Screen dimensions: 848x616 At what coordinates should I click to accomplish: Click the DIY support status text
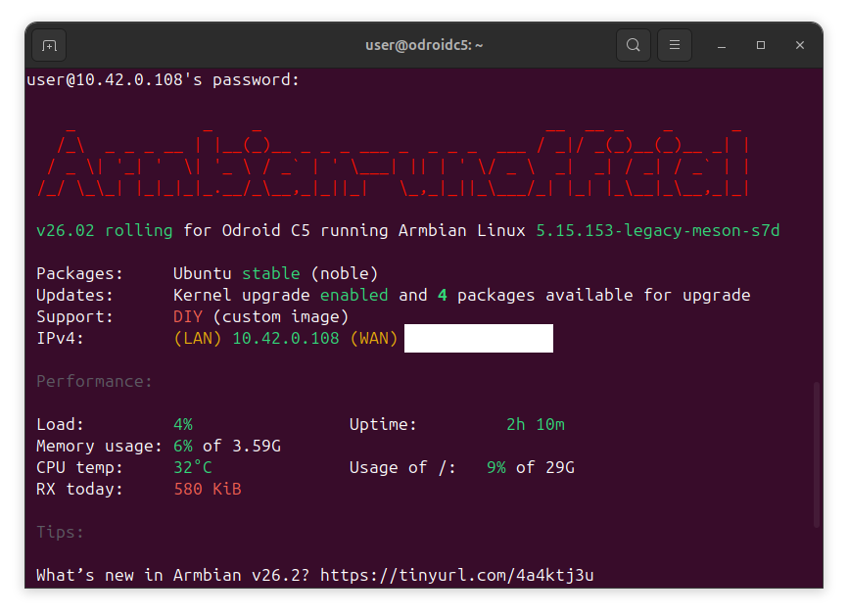(x=187, y=316)
